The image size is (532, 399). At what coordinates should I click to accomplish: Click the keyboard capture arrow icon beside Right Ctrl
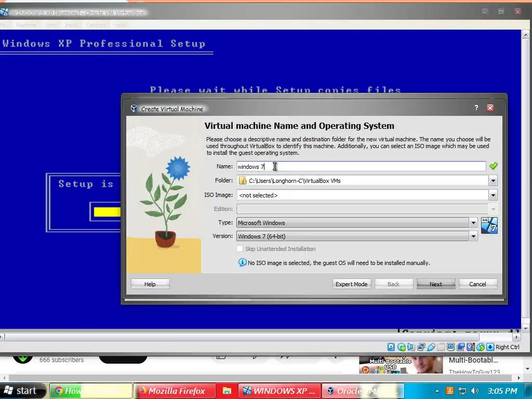490,347
